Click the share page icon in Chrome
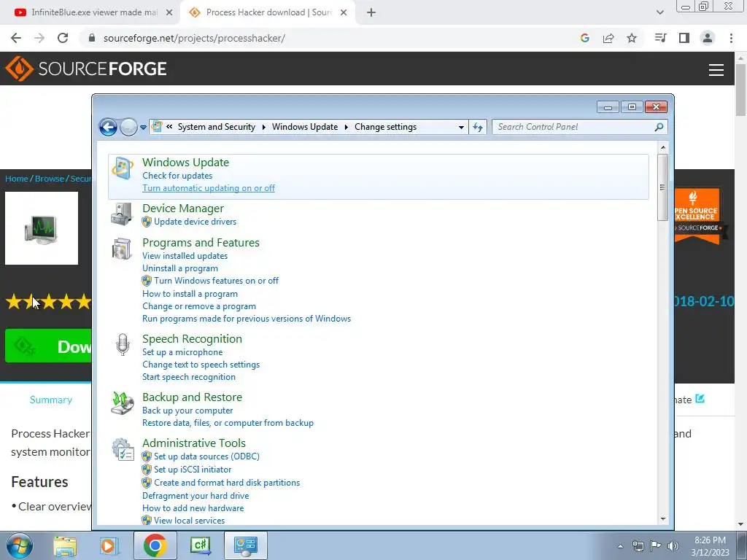 point(608,38)
